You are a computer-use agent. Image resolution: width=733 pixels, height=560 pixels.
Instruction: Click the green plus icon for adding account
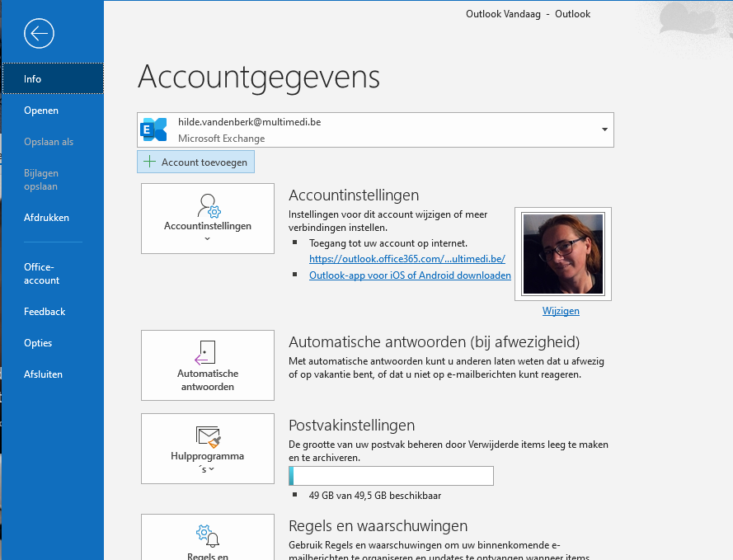149,162
